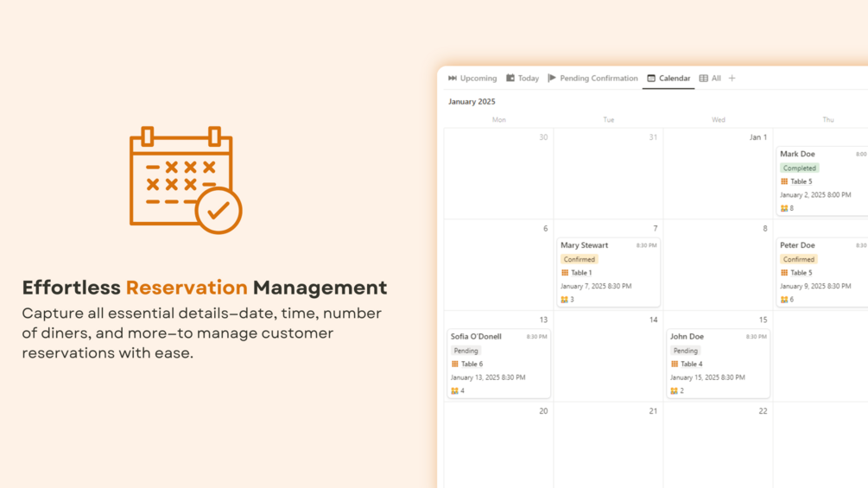This screenshot has height=488, width=868.
Task: Select the day 21 calendar cell
Action: pos(608,446)
